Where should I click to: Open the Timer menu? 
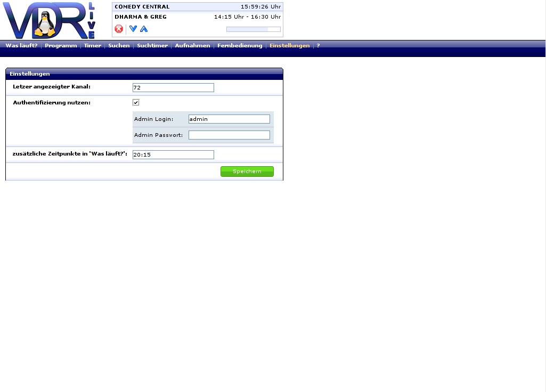pos(92,46)
